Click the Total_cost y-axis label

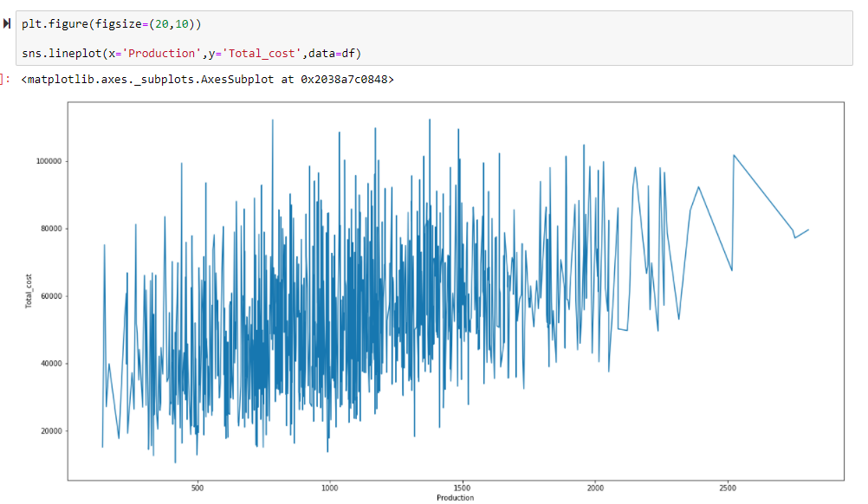28,292
